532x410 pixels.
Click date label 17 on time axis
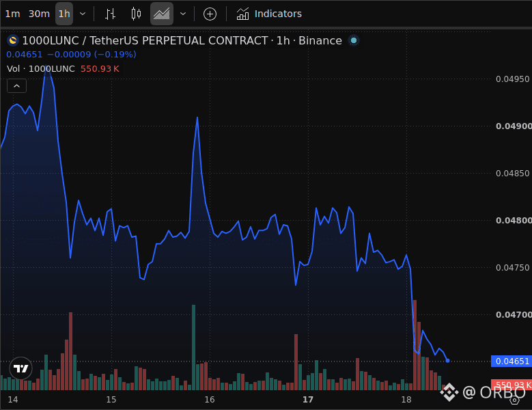[x=308, y=400]
